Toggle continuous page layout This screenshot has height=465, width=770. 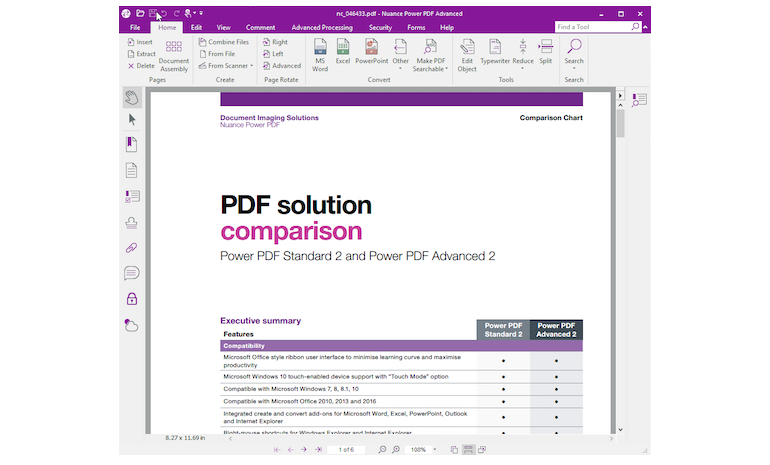click(x=468, y=449)
